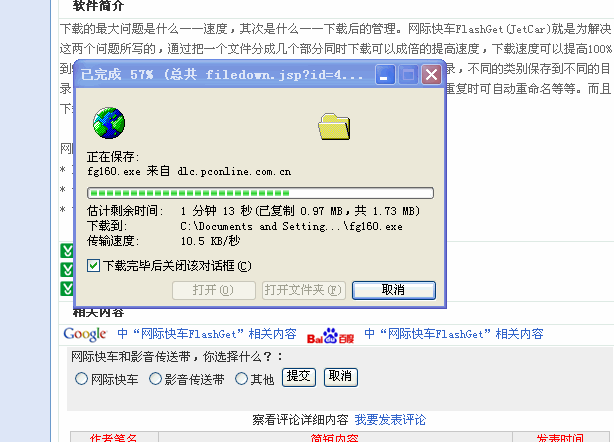Submit the poll with 提交 button
This screenshot has height=442, width=614.
299,377
